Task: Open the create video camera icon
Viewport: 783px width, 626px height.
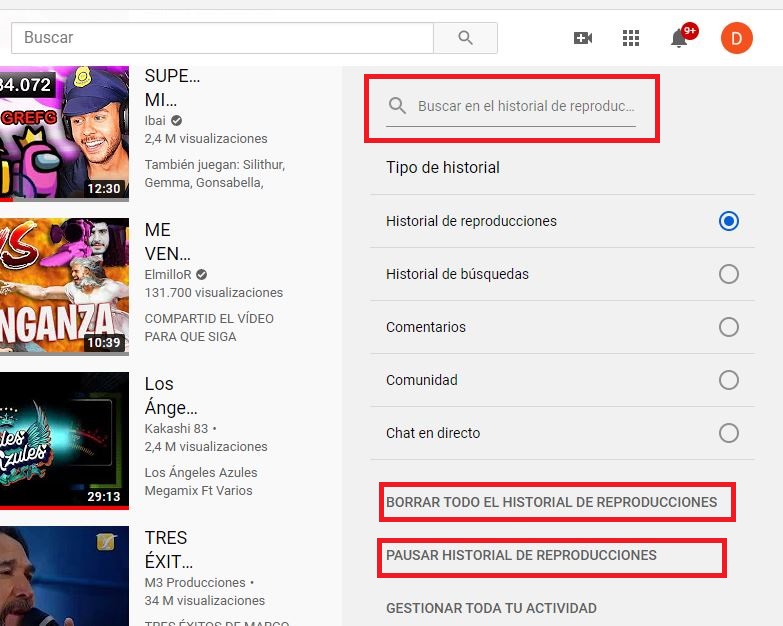Action: pyautogui.click(x=582, y=38)
